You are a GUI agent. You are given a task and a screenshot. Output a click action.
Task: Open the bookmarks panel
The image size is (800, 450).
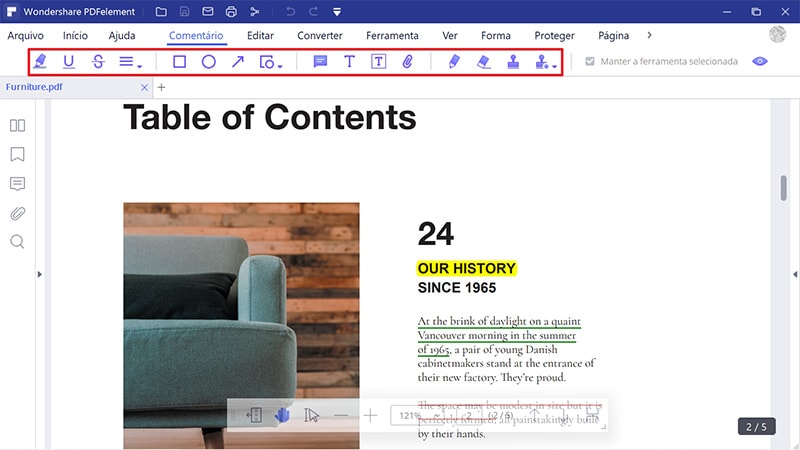click(17, 154)
